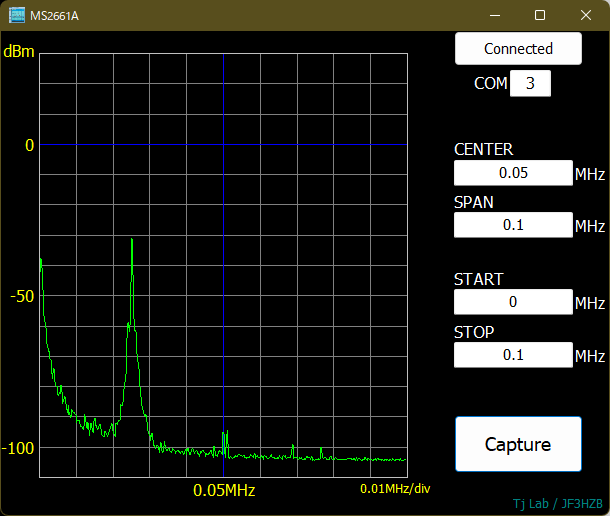Click the -100 y-axis label
Image resolution: width=610 pixels, height=516 pixels.
point(19,447)
